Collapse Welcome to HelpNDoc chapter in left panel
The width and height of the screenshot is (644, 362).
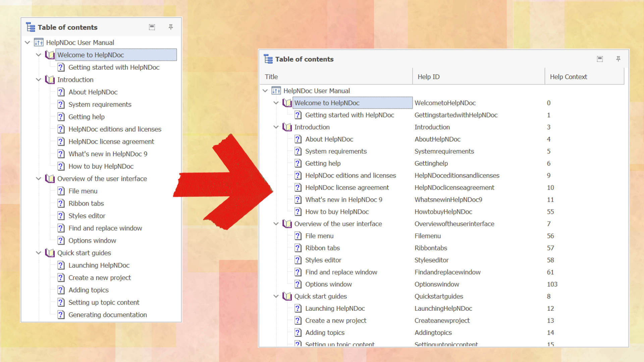coord(39,55)
